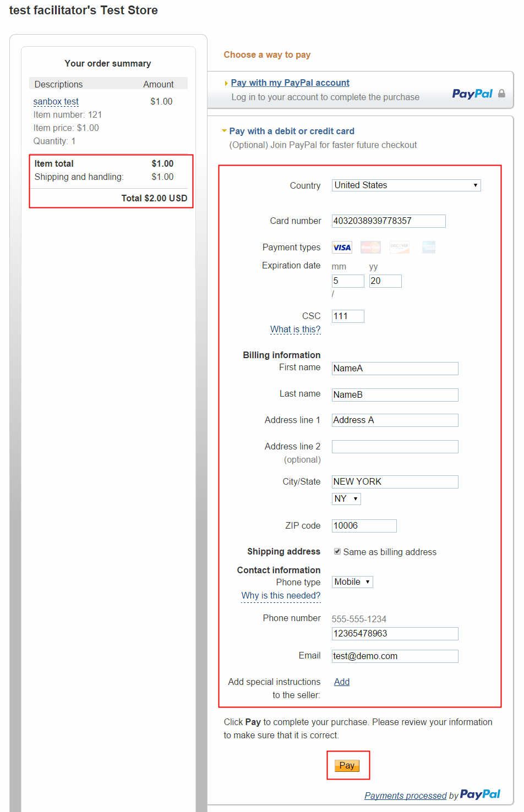Screen dimensions: 524x812
Task: Toggle Same as billing address checkbox
Action: pyautogui.click(x=337, y=551)
